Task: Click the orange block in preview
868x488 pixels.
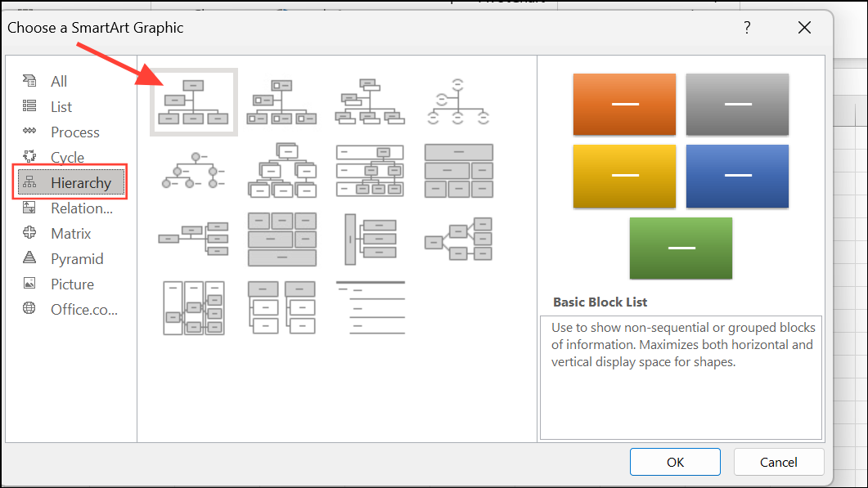Action: click(x=624, y=104)
